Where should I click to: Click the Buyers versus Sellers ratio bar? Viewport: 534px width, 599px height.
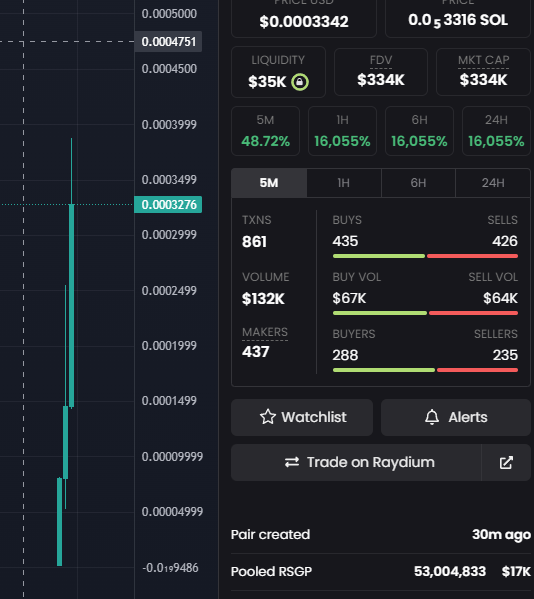(x=425, y=370)
